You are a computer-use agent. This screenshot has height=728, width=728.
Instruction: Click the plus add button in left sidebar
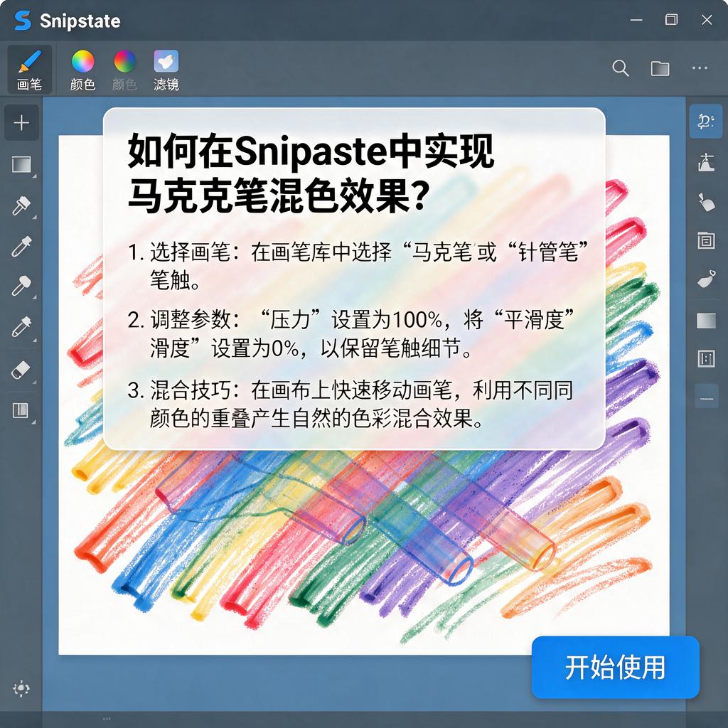click(x=21, y=123)
